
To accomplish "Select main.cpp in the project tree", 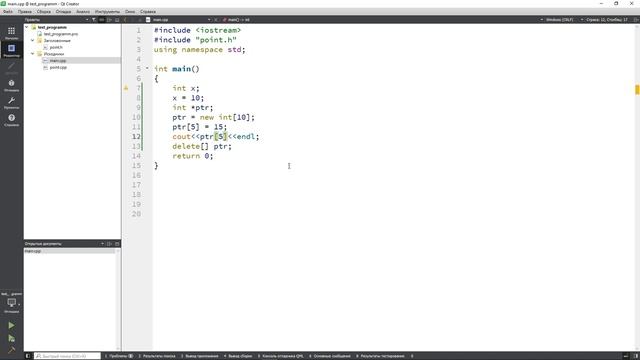I will coord(58,60).
